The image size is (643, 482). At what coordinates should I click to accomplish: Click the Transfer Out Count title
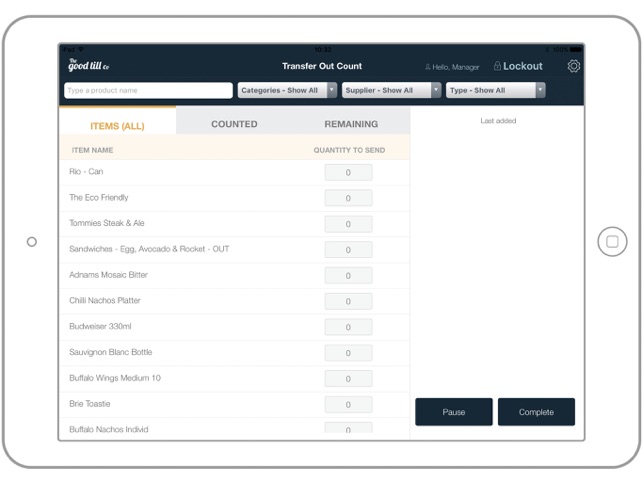(x=322, y=66)
